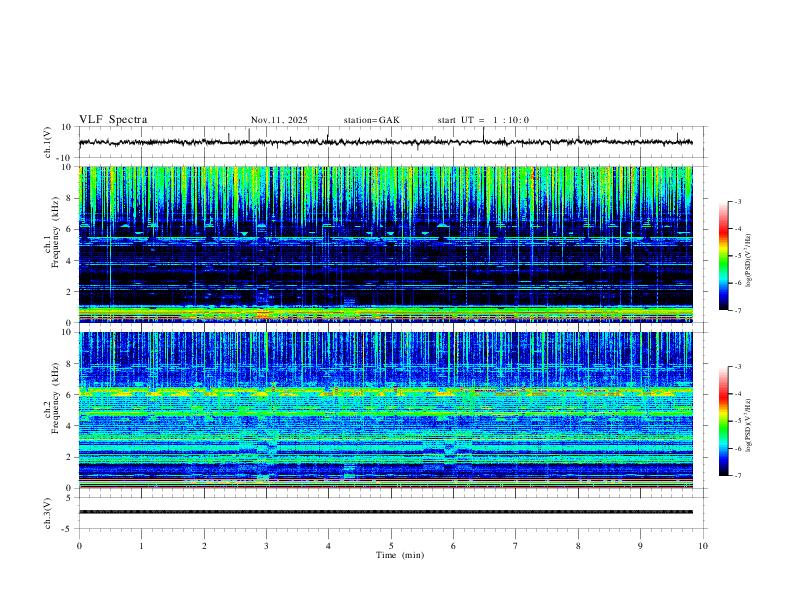Click the ch.1 voltage waveform trace
The width and height of the screenshot is (792, 612).
pos(385,142)
